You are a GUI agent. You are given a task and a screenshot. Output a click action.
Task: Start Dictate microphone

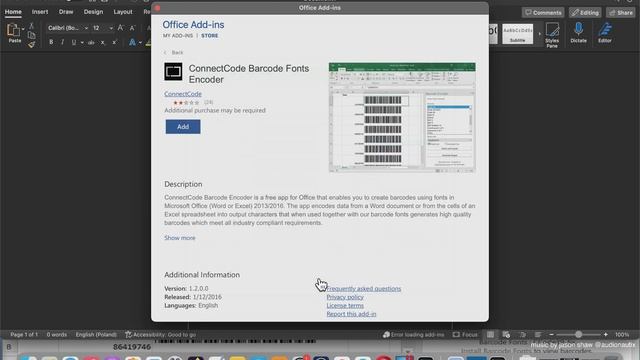tap(578, 33)
